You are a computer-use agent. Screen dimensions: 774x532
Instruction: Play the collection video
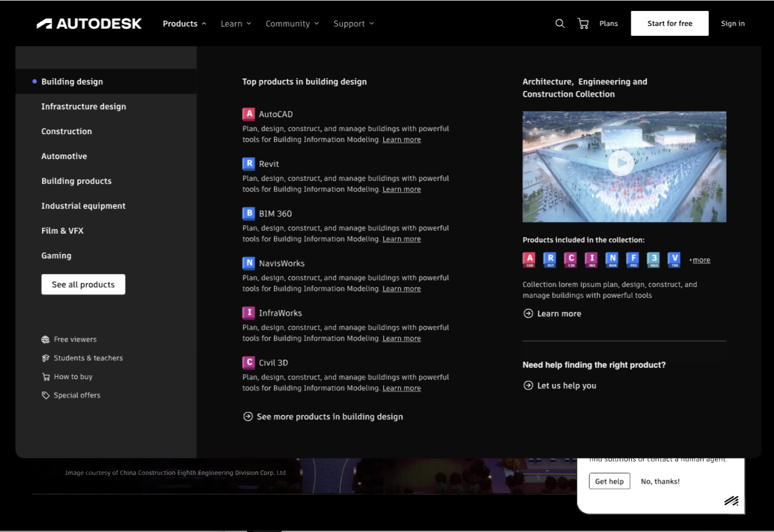621,163
